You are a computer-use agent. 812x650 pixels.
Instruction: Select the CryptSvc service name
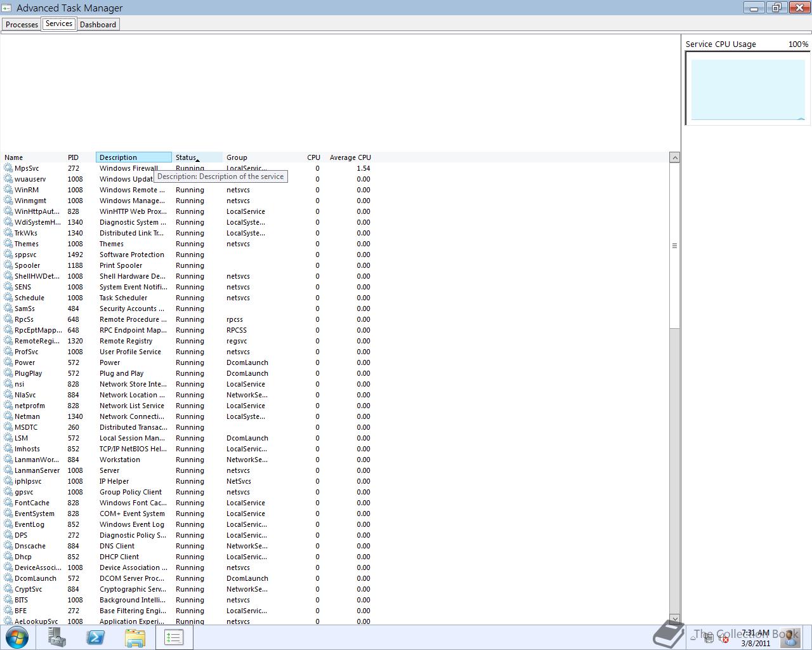(x=28, y=589)
